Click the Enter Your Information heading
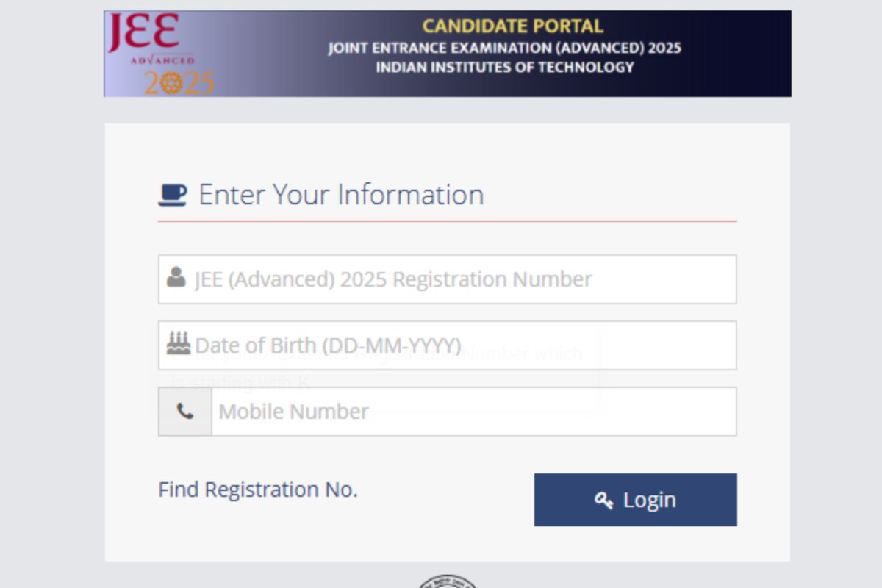 click(x=340, y=193)
